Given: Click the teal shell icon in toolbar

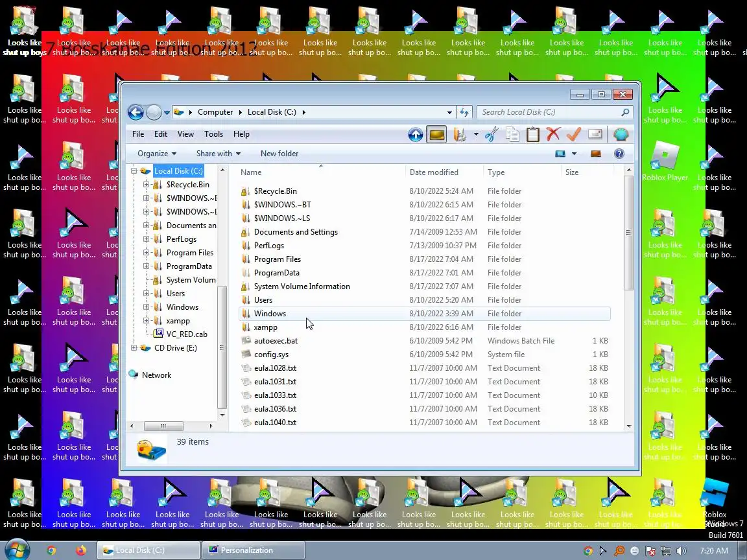Looking at the screenshot, I should click(621, 135).
